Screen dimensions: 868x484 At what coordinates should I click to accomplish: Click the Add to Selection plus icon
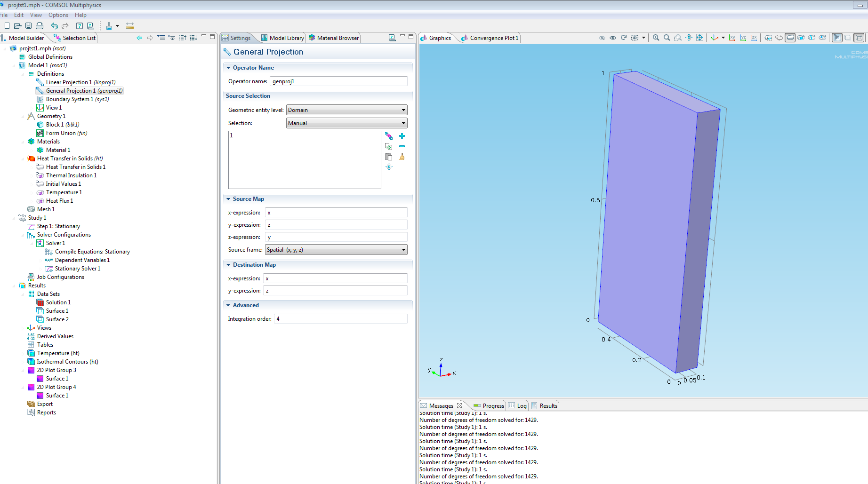coord(402,136)
